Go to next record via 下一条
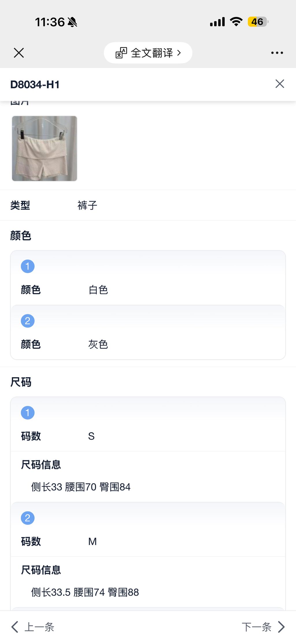The image size is (296, 644). point(256,627)
